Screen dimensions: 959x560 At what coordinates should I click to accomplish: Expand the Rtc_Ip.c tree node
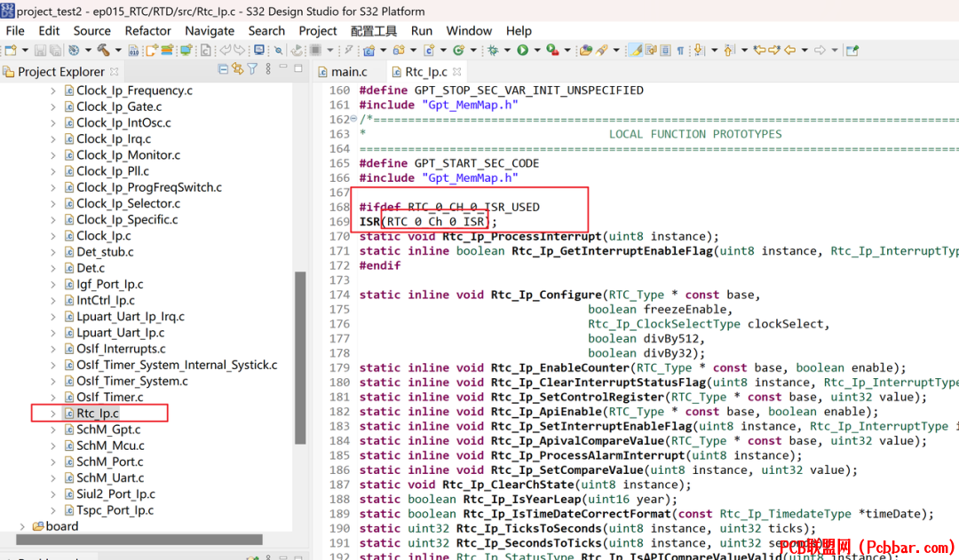[x=53, y=414]
